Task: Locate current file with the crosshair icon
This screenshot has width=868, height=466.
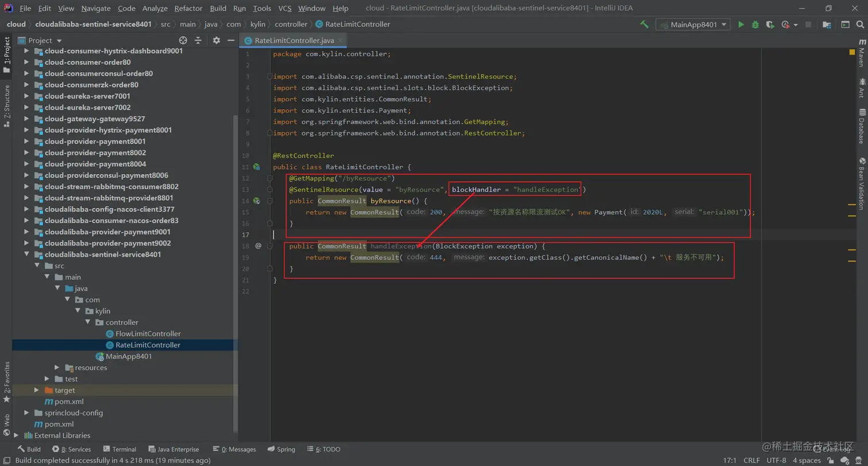Action: 183,40
